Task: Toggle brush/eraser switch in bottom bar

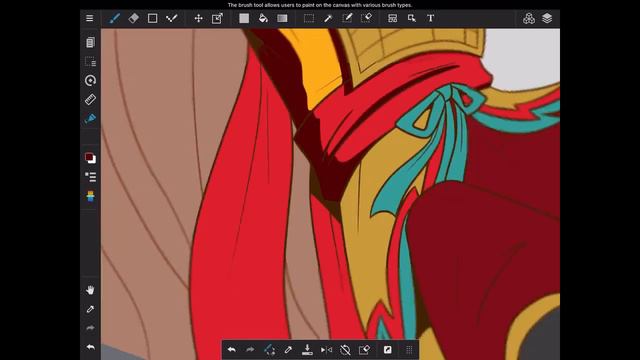Action: (269, 350)
